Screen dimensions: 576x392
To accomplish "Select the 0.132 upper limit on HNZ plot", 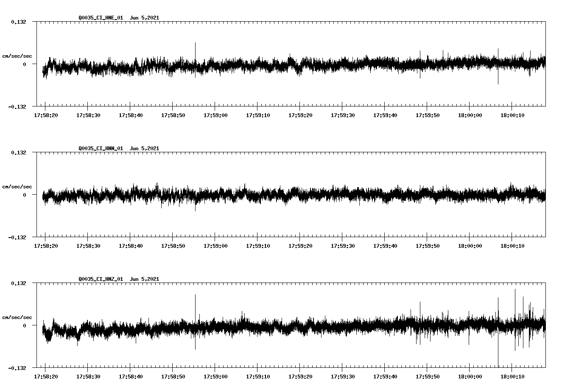I will point(18,283).
